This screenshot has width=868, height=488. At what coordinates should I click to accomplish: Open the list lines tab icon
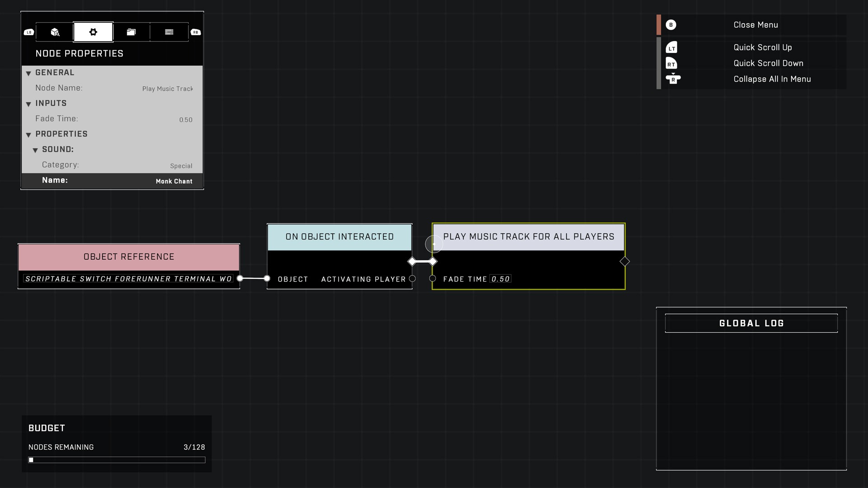[x=169, y=32]
